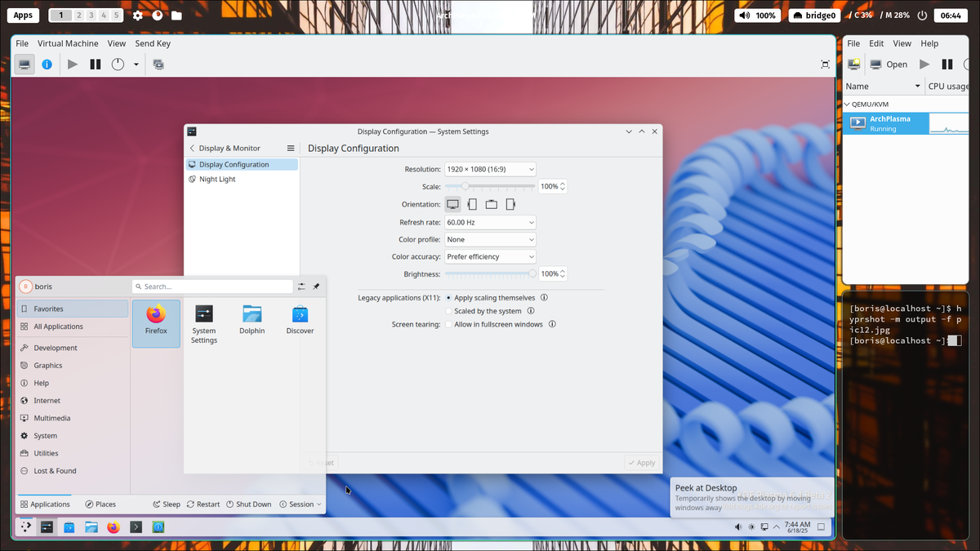
Task: Launch Firefox from the Kickoff favorites
Action: 155,322
